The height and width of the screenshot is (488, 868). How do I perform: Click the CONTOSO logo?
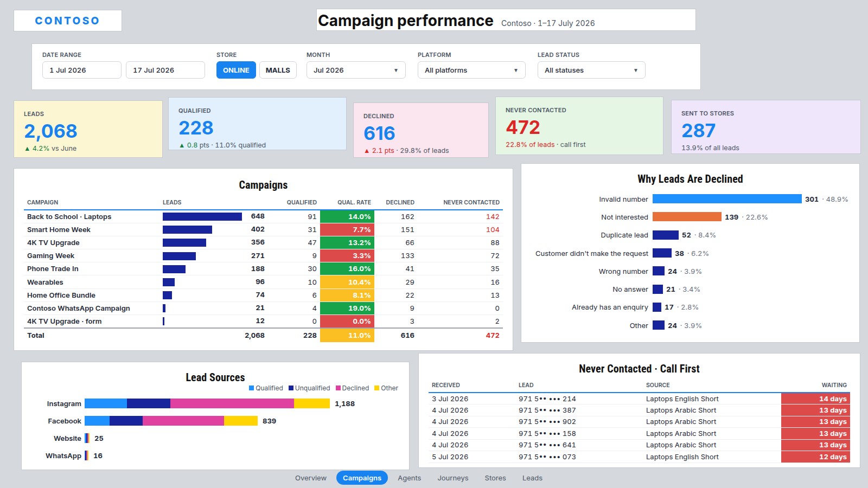tap(67, 21)
